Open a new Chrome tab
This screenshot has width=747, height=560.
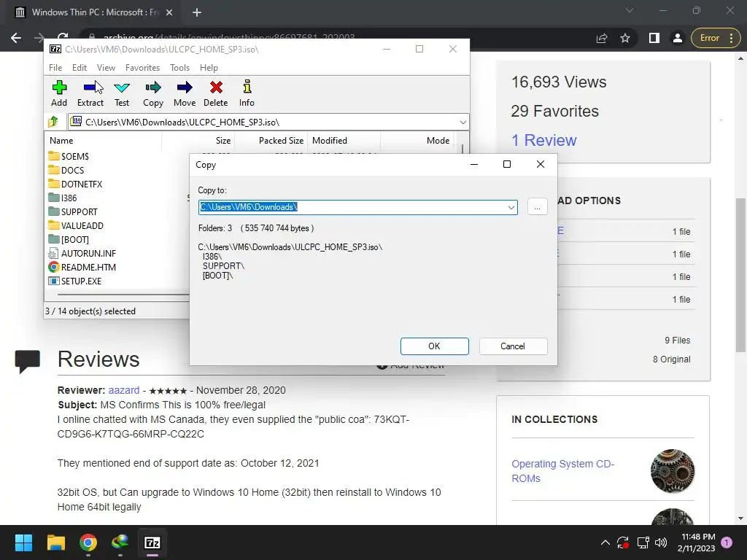(197, 12)
